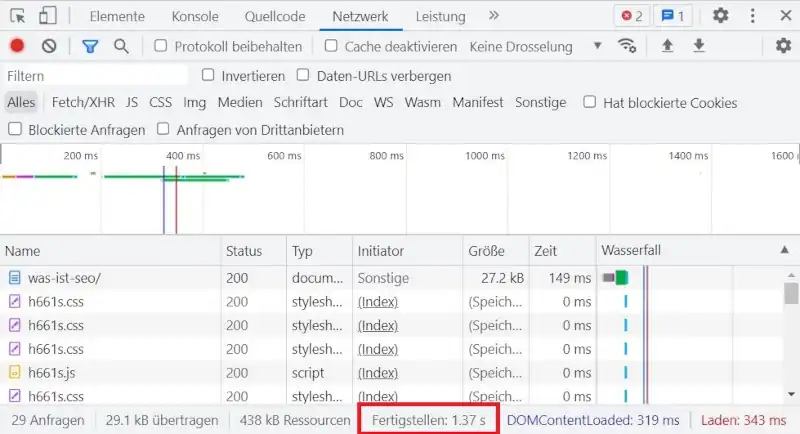Open the Keine Drosselung throttling dropdown
This screenshot has width=800, height=434.
[536, 46]
